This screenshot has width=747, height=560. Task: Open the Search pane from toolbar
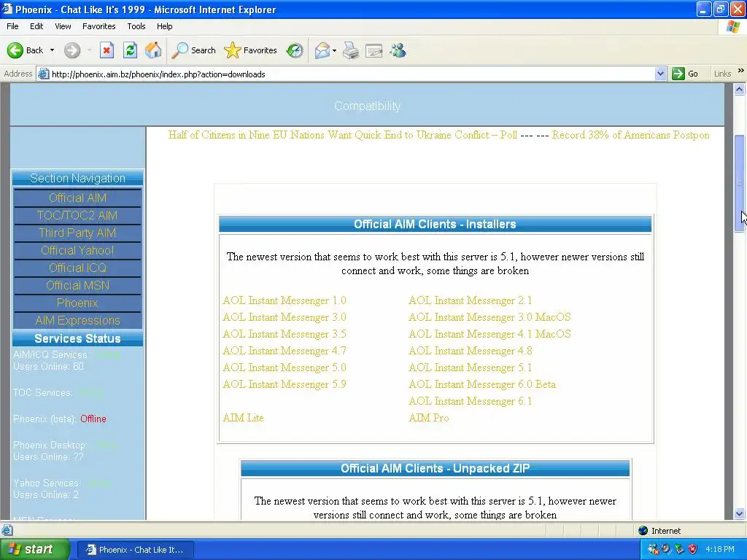(193, 50)
